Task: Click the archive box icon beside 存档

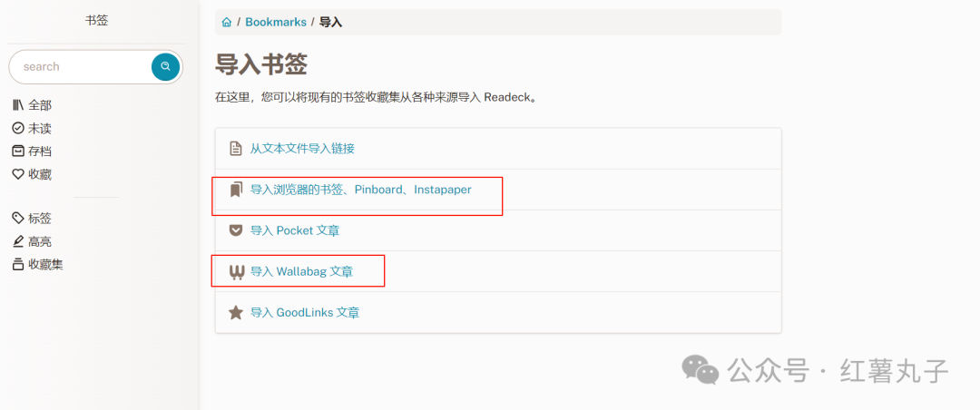Action: pos(18,151)
